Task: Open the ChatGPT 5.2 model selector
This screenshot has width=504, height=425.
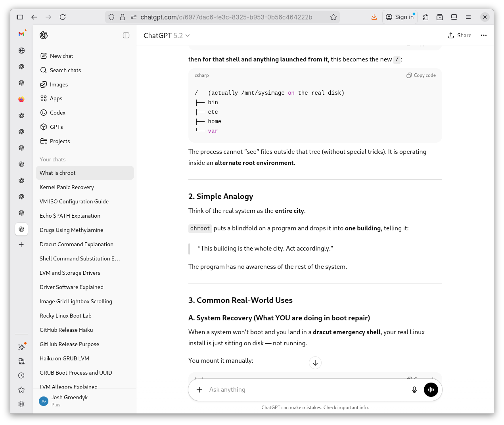Action: (167, 35)
